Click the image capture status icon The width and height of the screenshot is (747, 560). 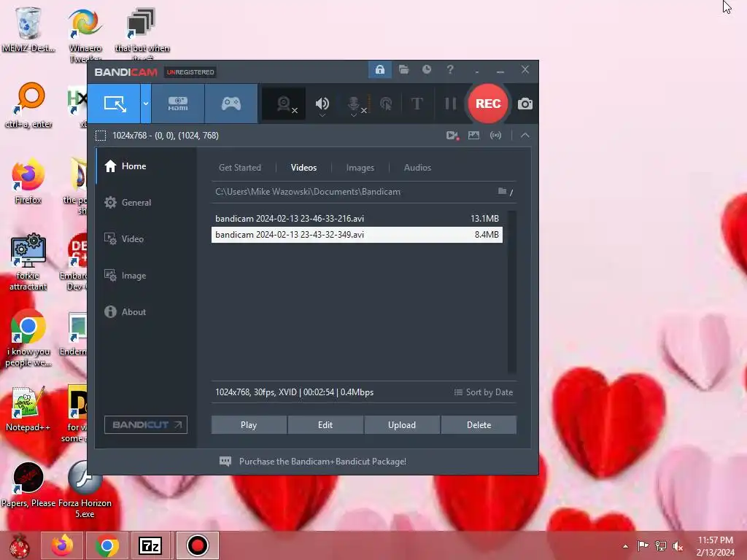coord(473,136)
